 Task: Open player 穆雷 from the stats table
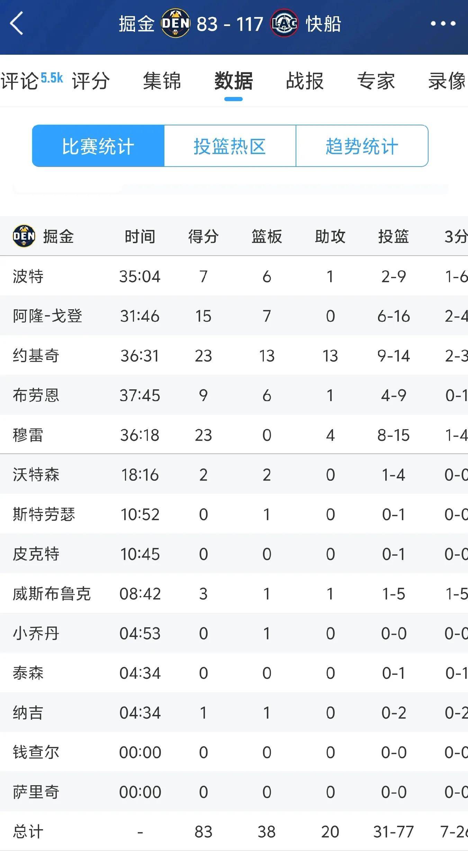(x=28, y=435)
